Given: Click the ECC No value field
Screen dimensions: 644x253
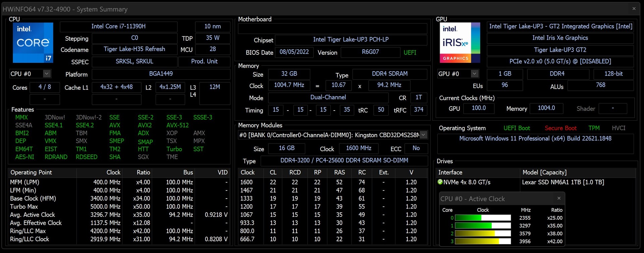Looking at the screenshot, I should (x=416, y=148).
